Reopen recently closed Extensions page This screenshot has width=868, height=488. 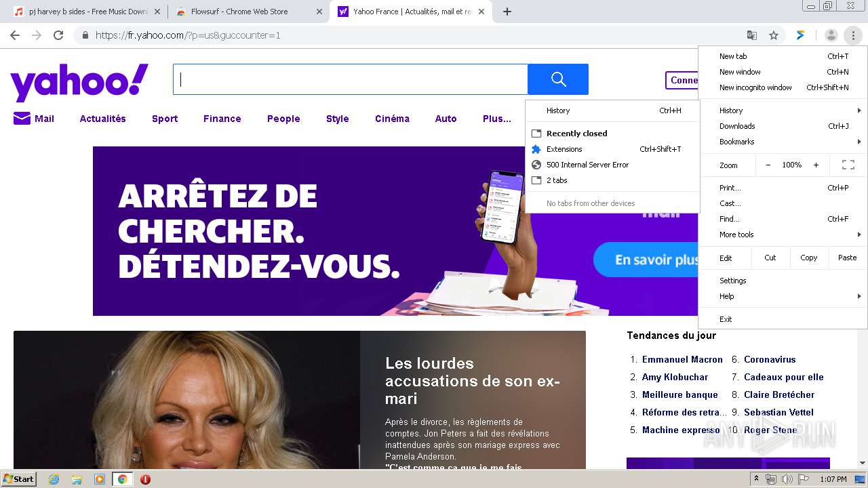[x=612, y=149]
